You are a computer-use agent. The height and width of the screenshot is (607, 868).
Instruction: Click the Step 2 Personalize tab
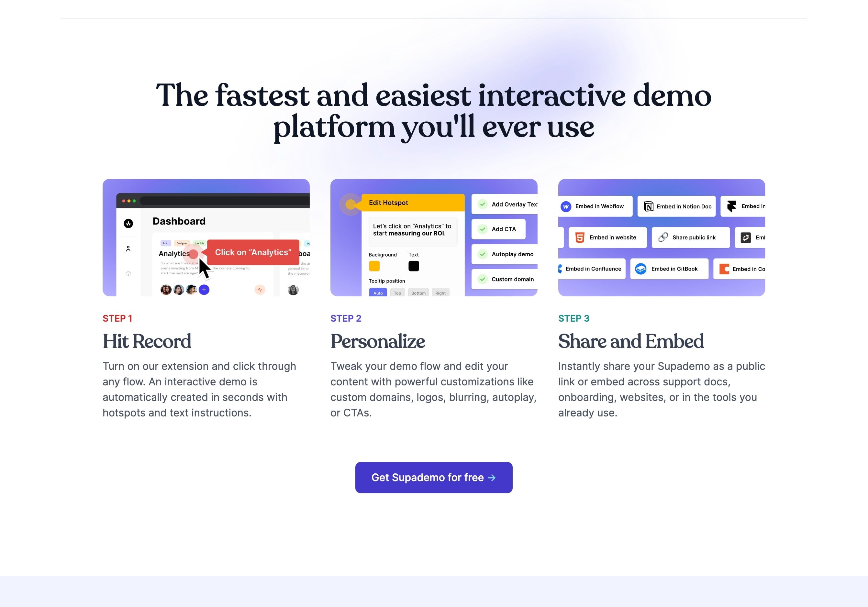377,341
